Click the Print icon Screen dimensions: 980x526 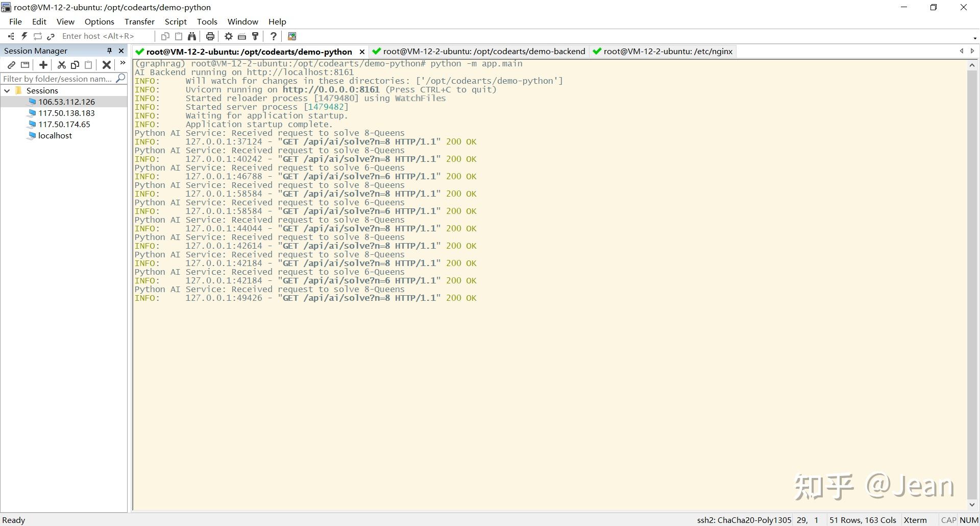210,36
